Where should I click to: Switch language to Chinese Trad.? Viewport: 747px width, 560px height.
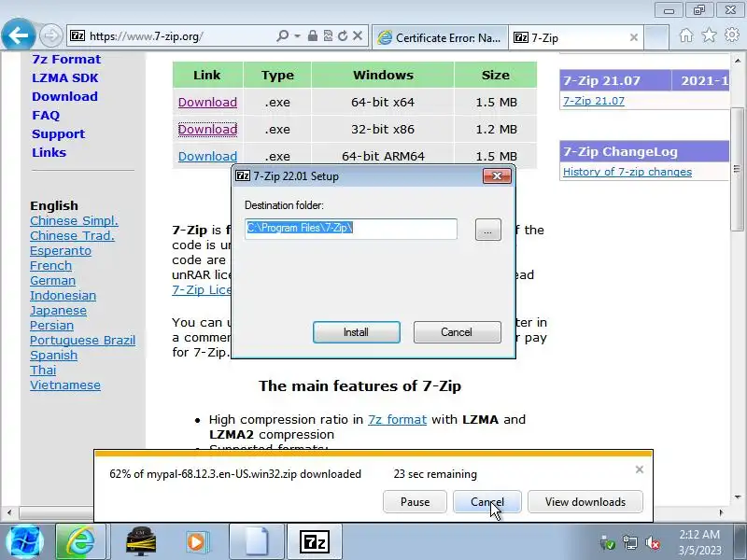[x=72, y=235]
